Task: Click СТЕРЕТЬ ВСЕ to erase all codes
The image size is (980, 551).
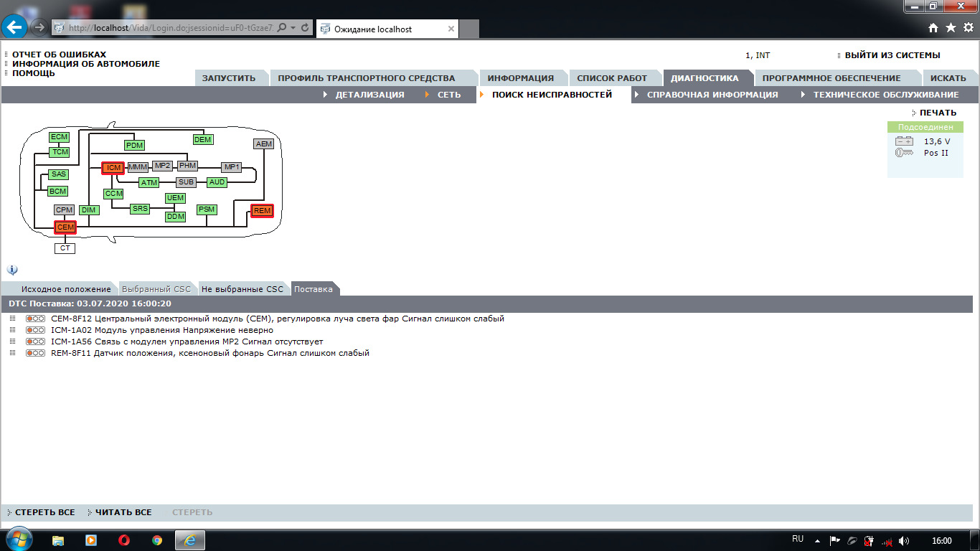Action: pos(45,512)
